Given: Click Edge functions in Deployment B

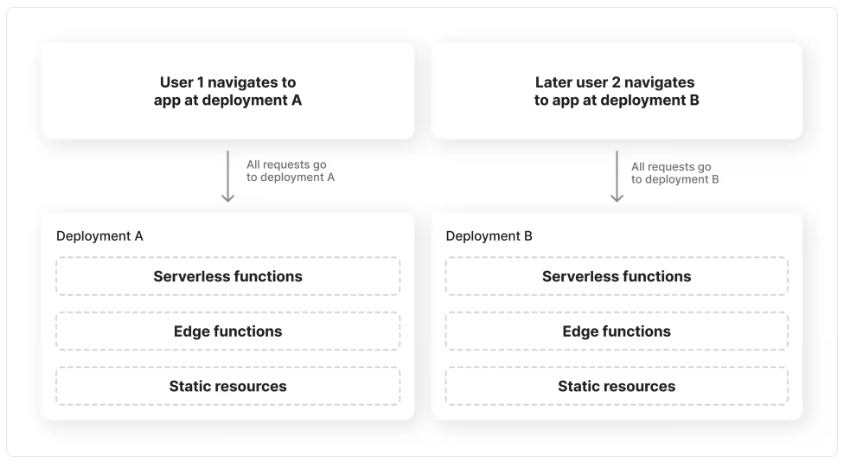Looking at the screenshot, I should tap(617, 331).
